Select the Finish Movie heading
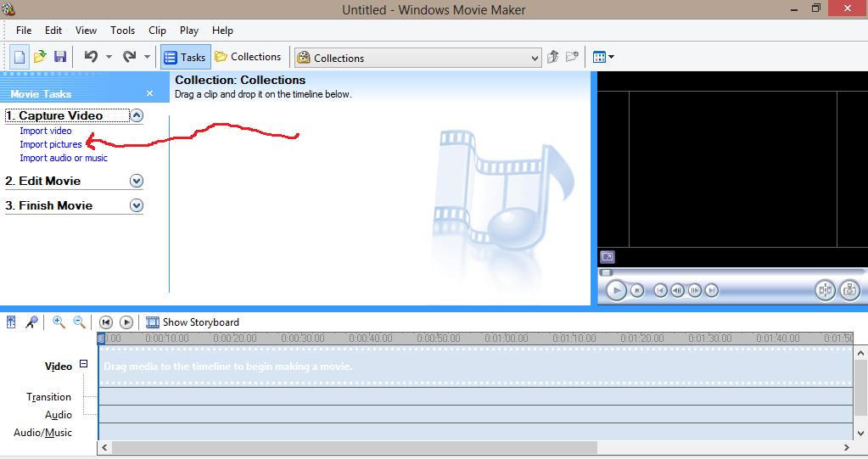The image size is (868, 459). [x=48, y=205]
